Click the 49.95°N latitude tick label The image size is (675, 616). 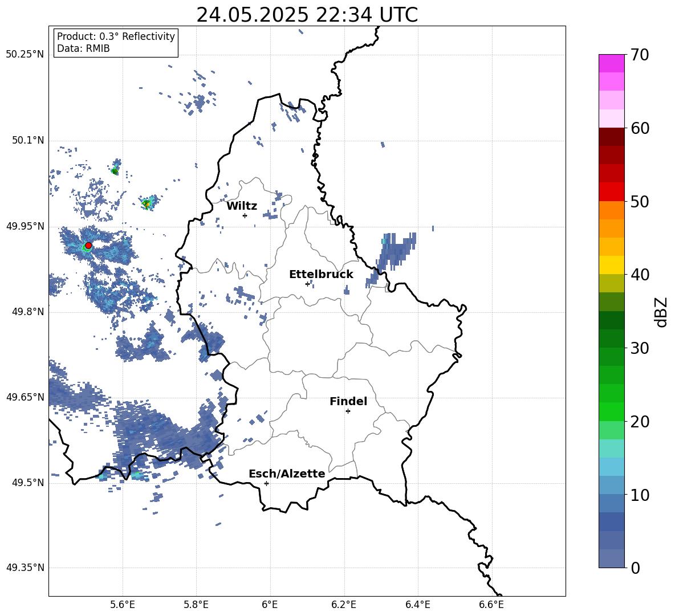pos(25,227)
